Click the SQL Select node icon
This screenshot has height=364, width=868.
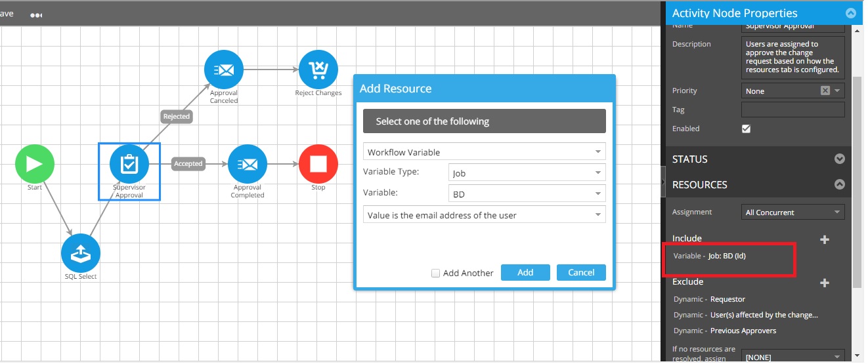[x=81, y=253]
